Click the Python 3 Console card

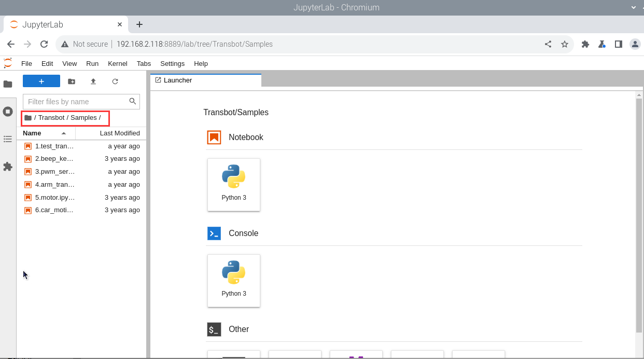tap(234, 281)
